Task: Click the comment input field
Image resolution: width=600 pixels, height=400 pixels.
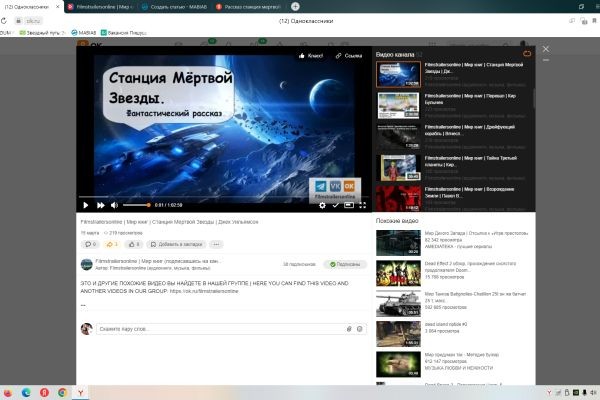Action: (220, 329)
